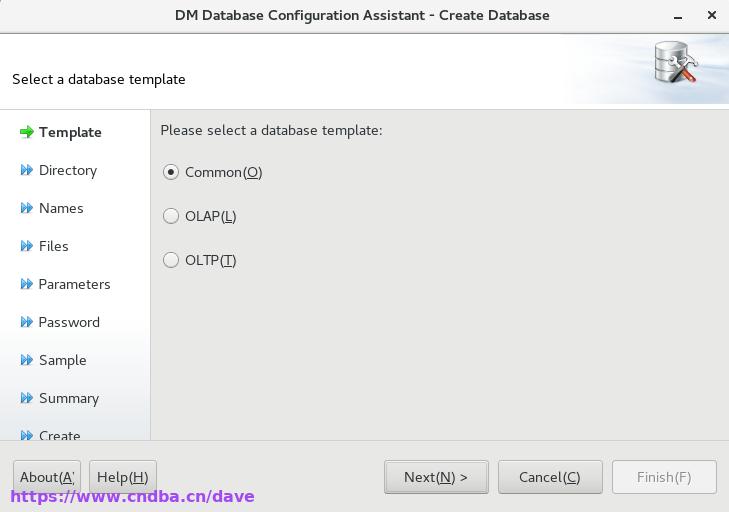Click the blue arrow icon beside Sample
The width and height of the screenshot is (729, 512).
(27, 360)
